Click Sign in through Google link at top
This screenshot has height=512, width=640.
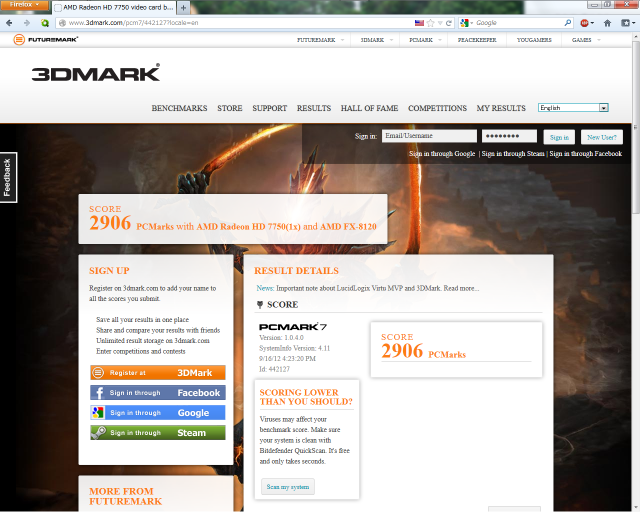[x=442, y=154]
